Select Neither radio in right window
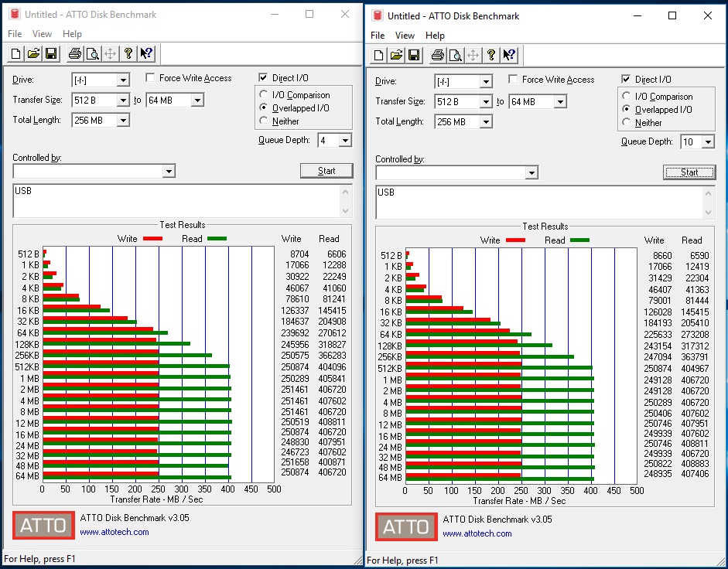Image resolution: width=728 pixels, height=569 pixels. 627,122
